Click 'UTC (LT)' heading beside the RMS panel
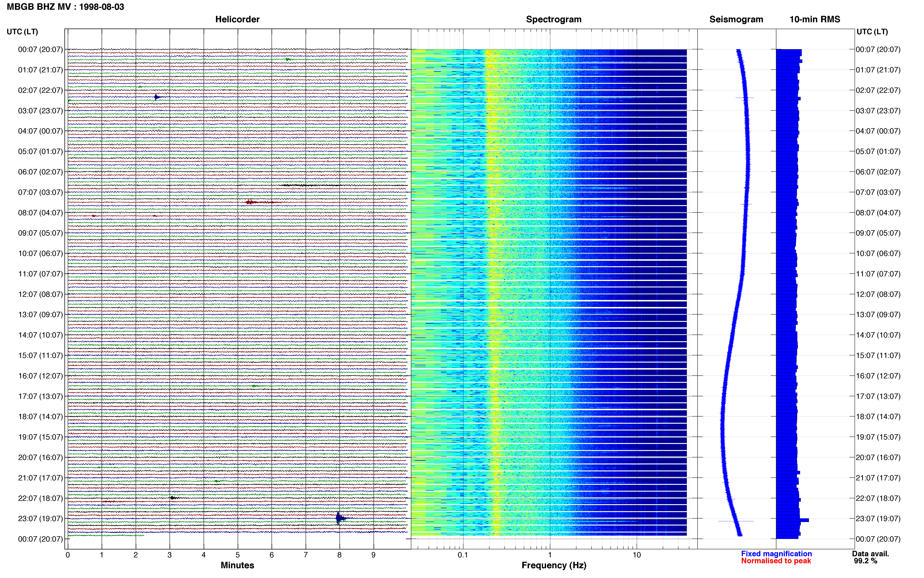 click(x=872, y=32)
